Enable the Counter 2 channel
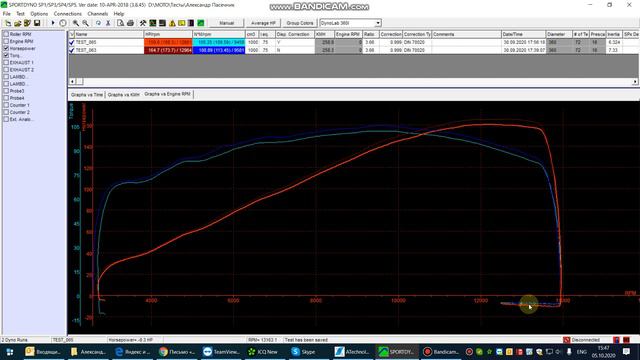Viewport: 640px width, 360px height. 6,112
